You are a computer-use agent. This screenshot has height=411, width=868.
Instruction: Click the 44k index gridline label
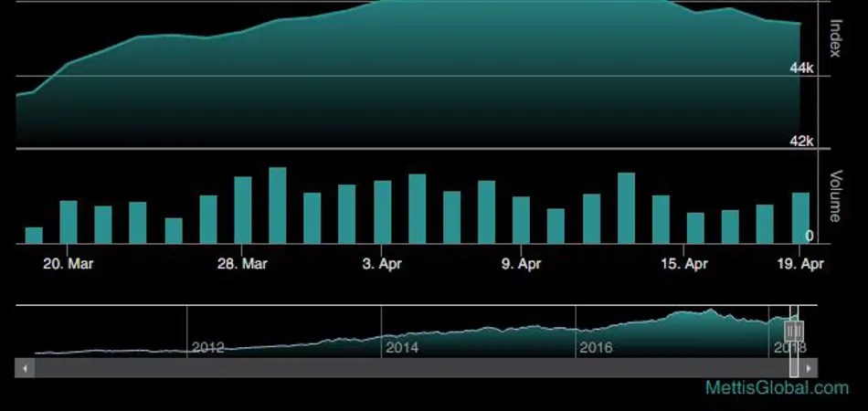(x=801, y=68)
